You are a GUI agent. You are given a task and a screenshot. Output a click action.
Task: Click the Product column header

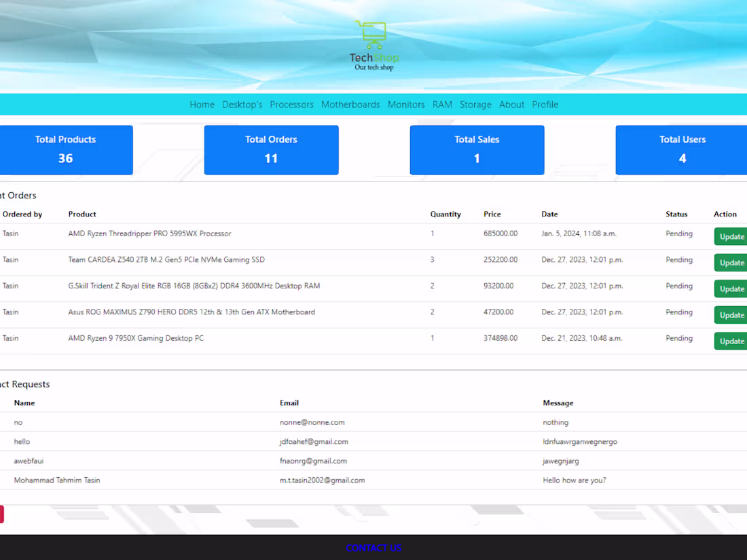point(82,214)
